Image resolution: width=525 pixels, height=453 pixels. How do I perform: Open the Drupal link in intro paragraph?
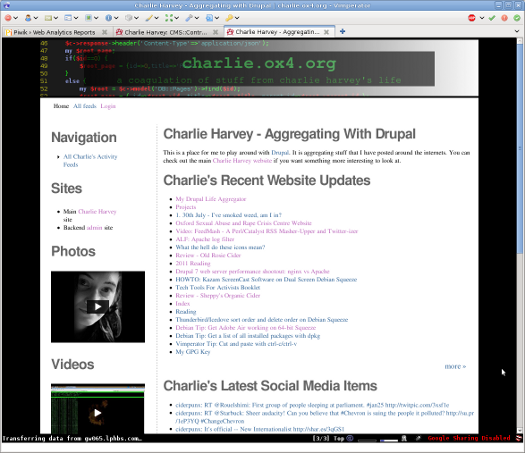tap(280, 153)
